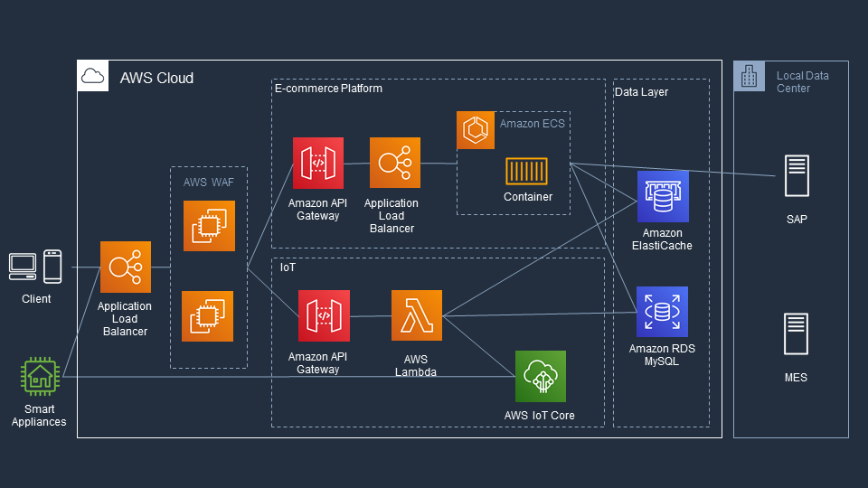Click the Amazon ECS service icon
This screenshot has height=488, width=868.
click(476, 130)
